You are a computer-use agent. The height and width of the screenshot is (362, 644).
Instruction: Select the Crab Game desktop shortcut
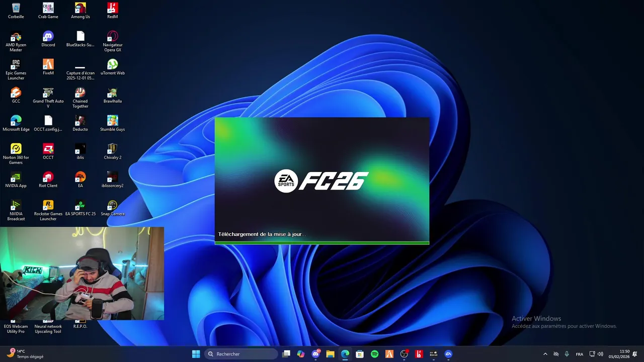(x=48, y=11)
